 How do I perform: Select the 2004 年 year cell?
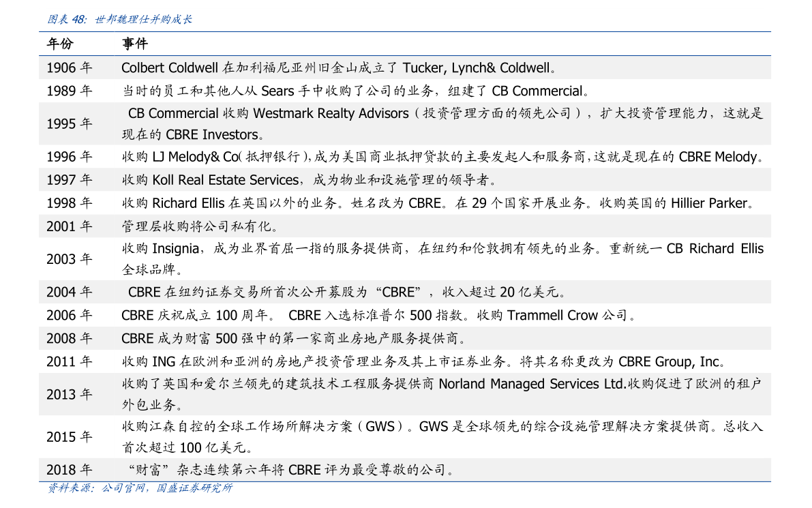point(69,293)
